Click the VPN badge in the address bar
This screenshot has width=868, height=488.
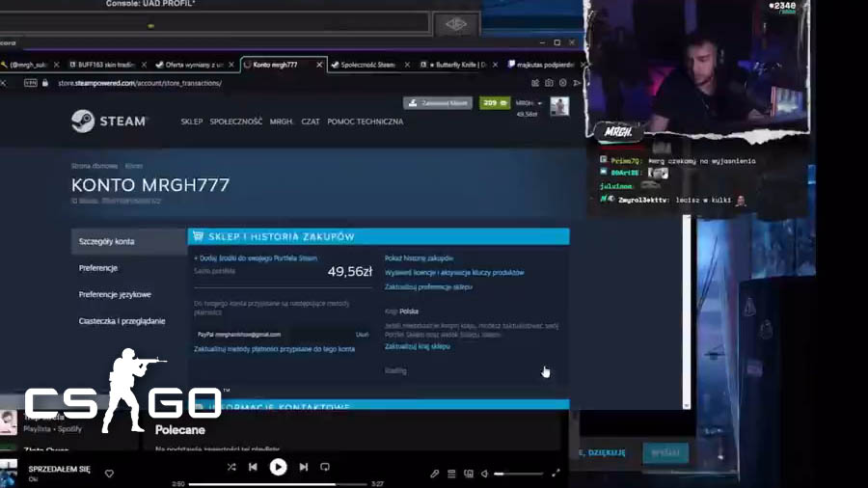click(x=31, y=83)
